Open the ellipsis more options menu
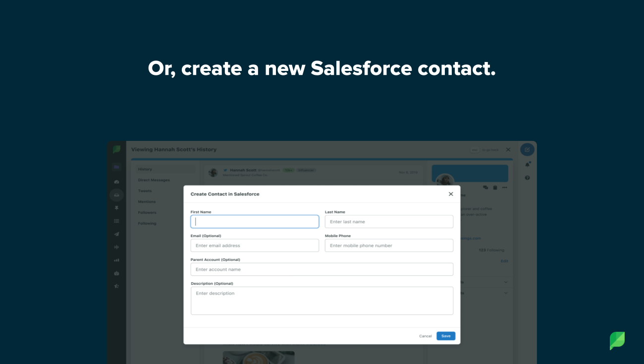This screenshot has width=644, height=364. pos(505,187)
